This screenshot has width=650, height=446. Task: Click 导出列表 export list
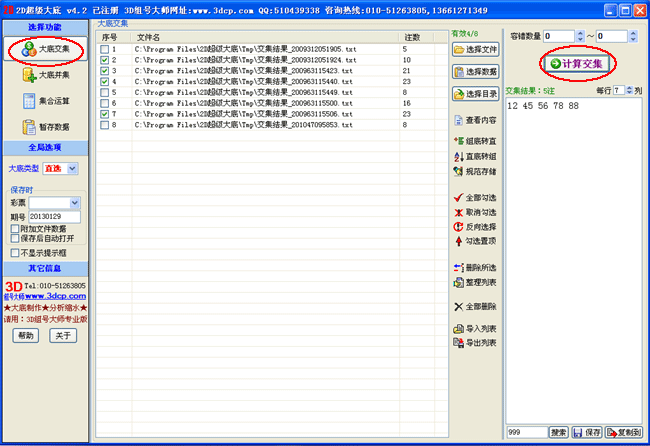[474, 342]
